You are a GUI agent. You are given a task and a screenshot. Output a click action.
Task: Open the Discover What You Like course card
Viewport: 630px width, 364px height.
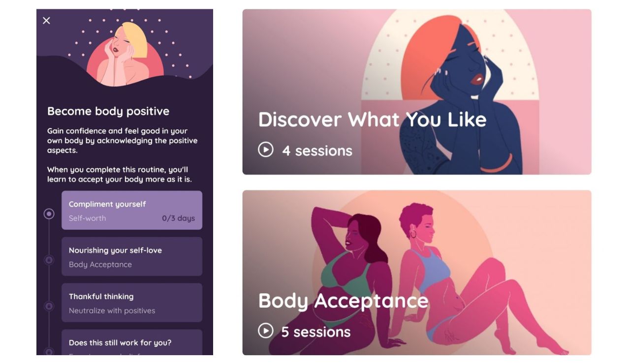[417, 92]
